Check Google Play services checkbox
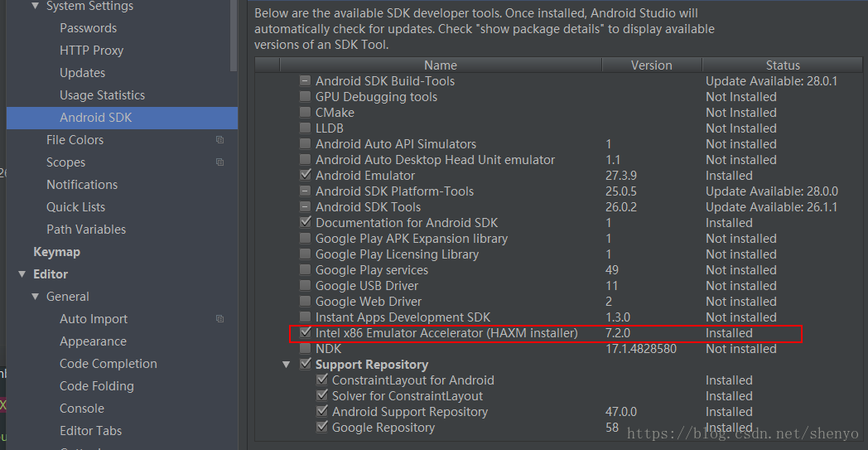The height and width of the screenshot is (450, 868). pyautogui.click(x=305, y=270)
